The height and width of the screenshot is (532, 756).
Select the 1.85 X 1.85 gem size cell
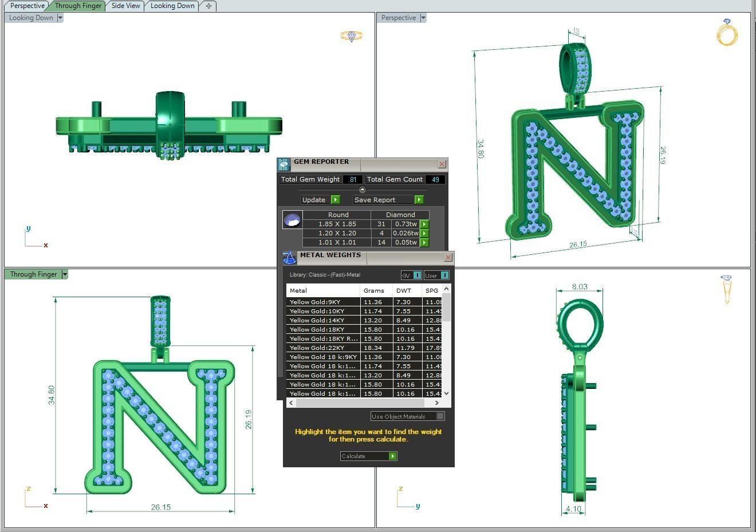tap(337, 224)
